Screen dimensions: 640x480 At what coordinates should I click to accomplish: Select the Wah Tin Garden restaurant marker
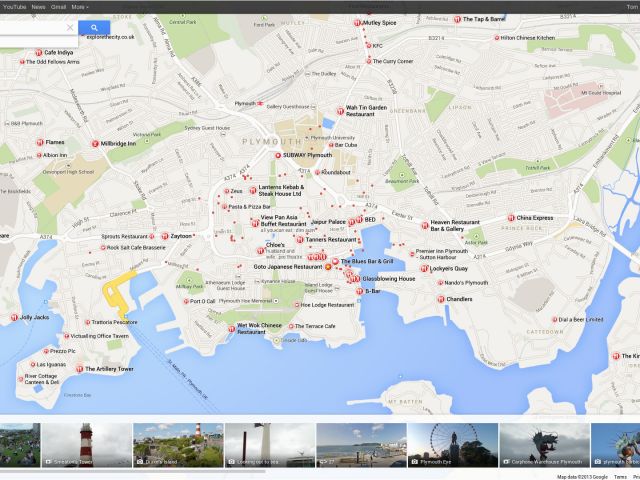click(x=340, y=111)
